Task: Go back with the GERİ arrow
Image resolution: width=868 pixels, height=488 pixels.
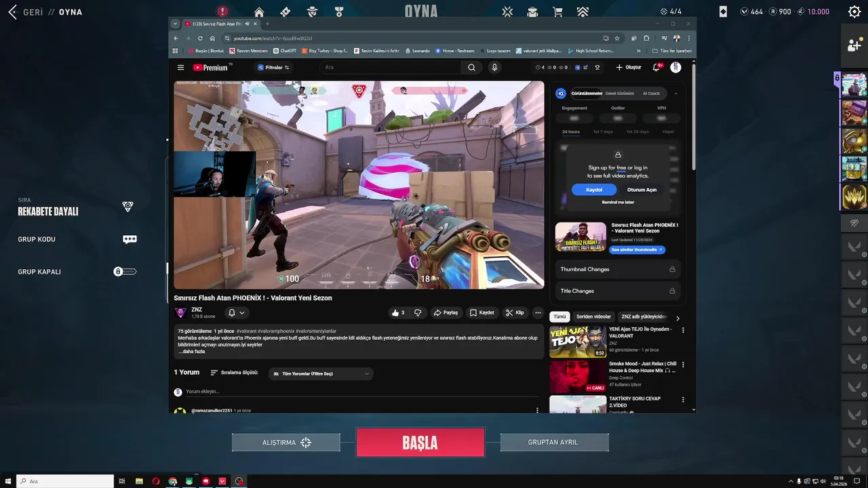Action: (12, 12)
